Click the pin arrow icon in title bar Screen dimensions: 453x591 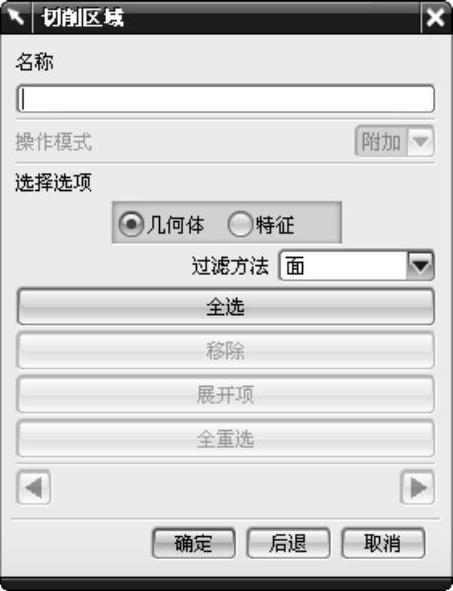pyautogui.click(x=16, y=17)
